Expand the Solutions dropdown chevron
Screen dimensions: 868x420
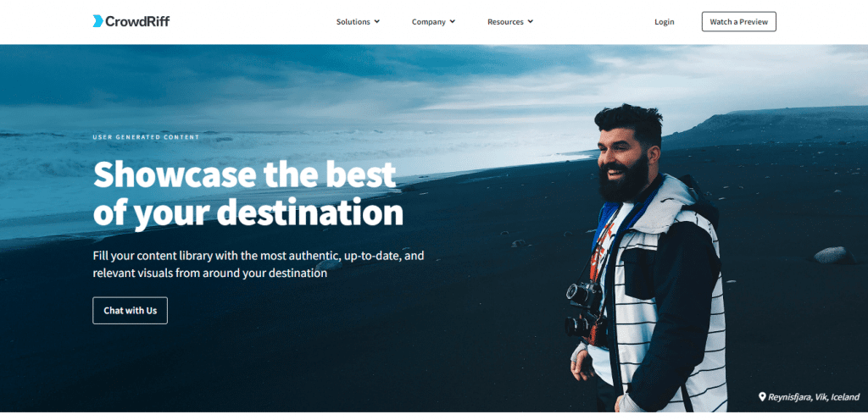tap(377, 21)
